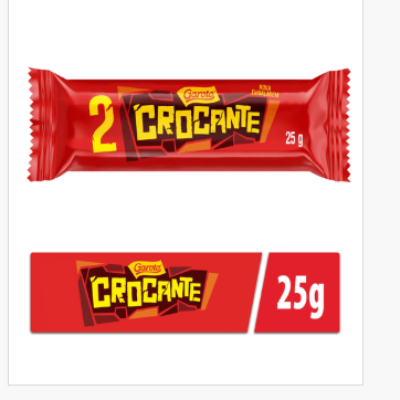The width and height of the screenshot is (400, 400).
Task: Click the white space between bar and banner
Action: click(x=185, y=217)
